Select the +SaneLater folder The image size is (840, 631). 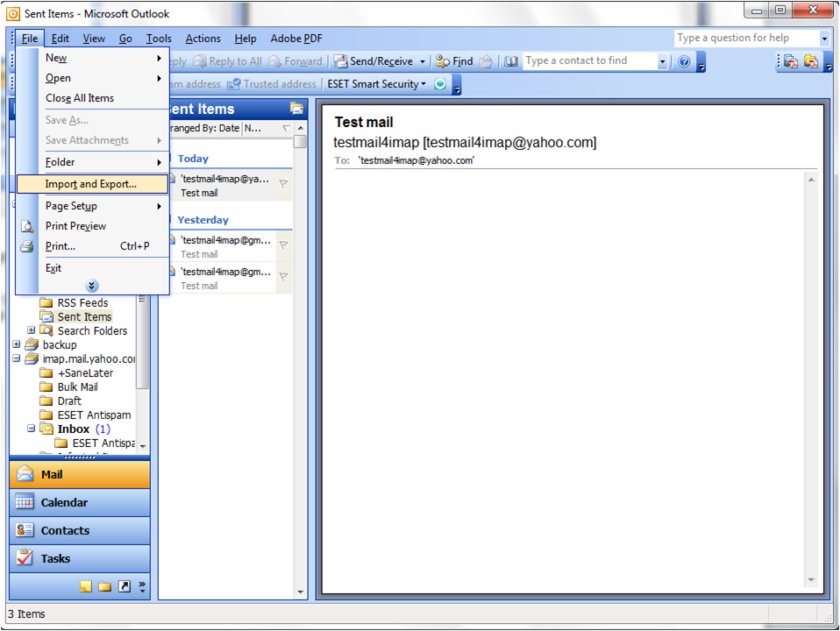85,373
